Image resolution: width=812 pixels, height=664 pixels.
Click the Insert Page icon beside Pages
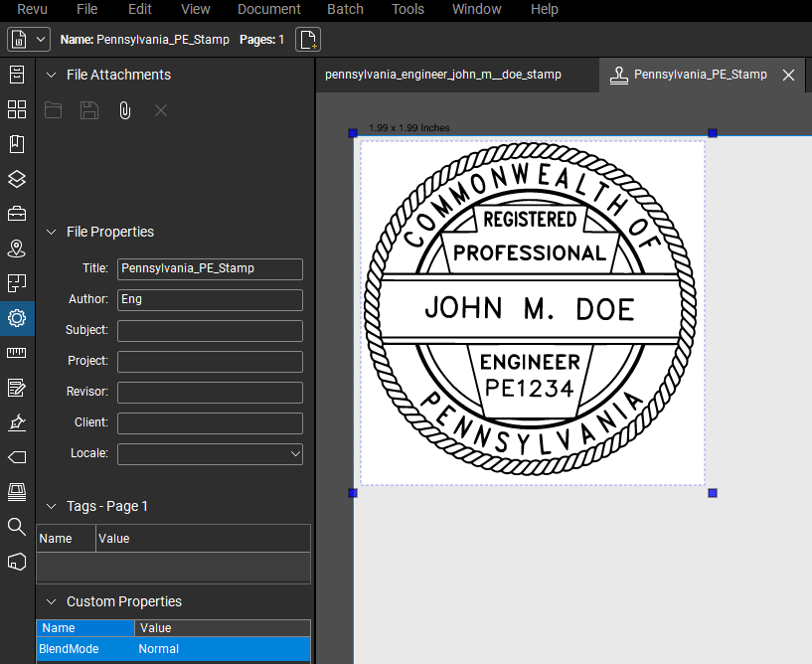tap(307, 39)
